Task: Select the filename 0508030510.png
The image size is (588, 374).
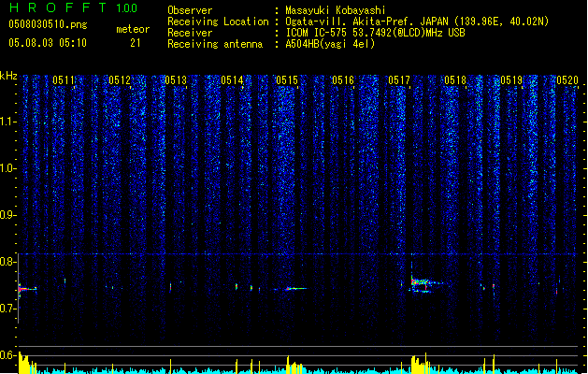Action: (48, 24)
